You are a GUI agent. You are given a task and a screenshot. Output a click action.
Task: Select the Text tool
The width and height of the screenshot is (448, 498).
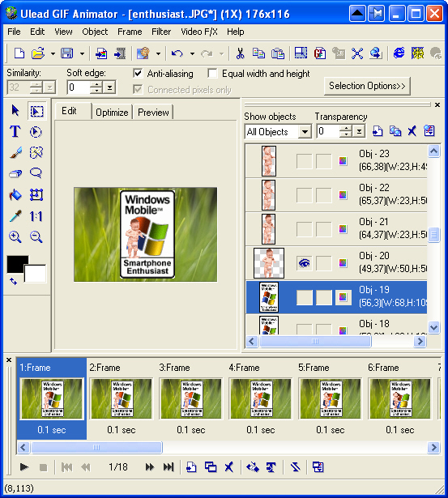coord(15,131)
